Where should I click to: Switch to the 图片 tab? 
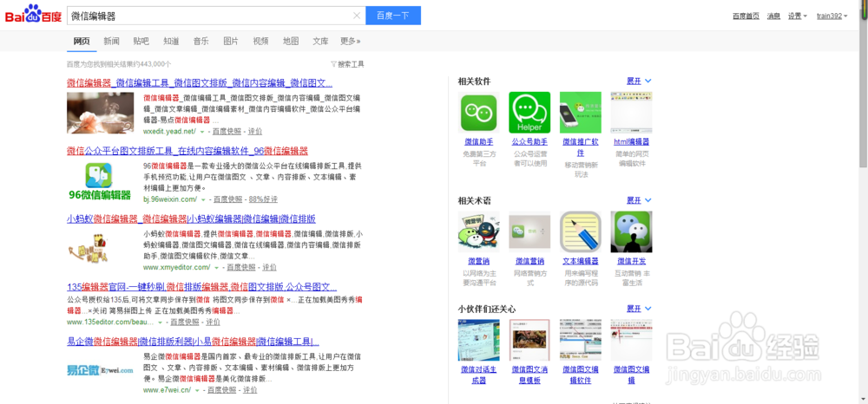[231, 41]
